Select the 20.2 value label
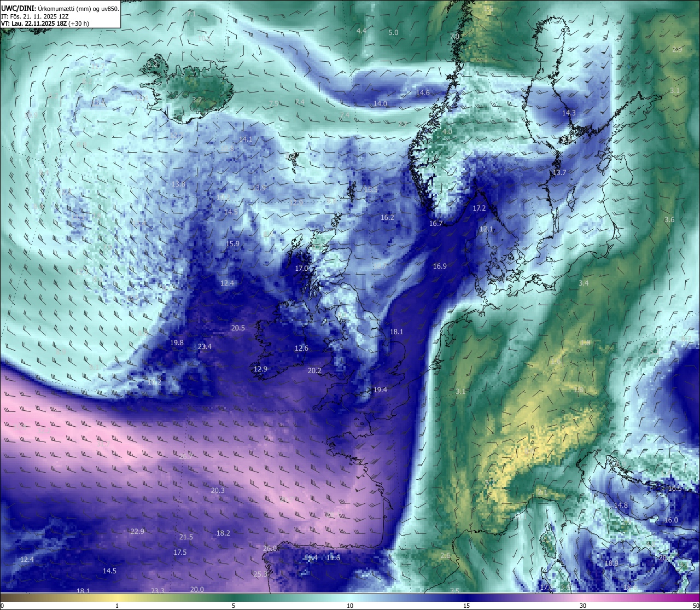The height and width of the screenshot is (610, 700). click(314, 370)
